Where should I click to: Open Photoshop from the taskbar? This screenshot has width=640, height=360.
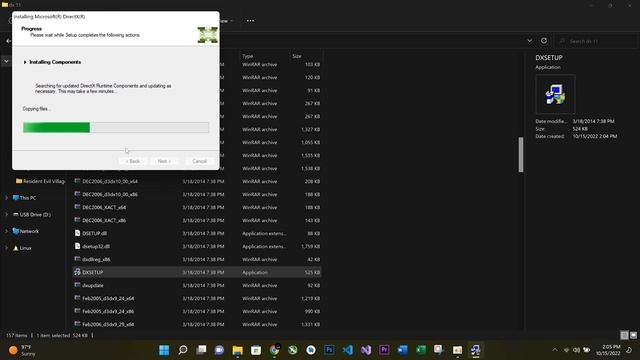pos(329,350)
